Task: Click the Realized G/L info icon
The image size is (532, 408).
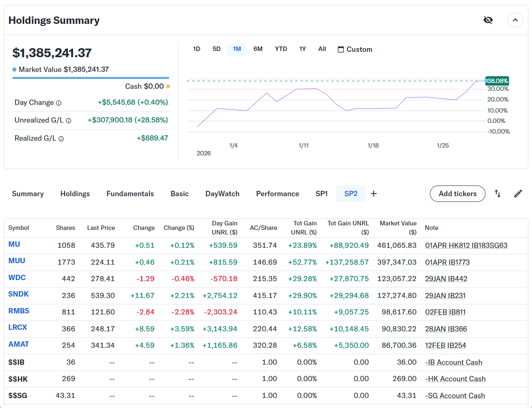Action: click(x=61, y=139)
